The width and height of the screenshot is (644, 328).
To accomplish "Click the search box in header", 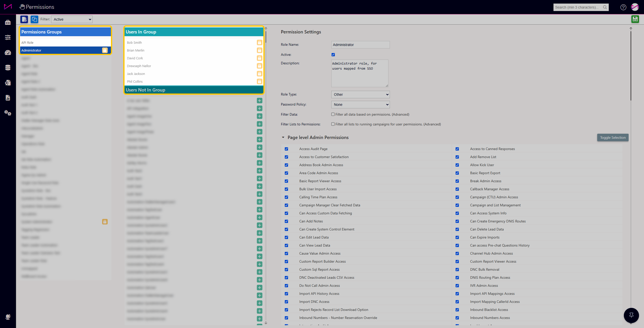I will tap(581, 7).
